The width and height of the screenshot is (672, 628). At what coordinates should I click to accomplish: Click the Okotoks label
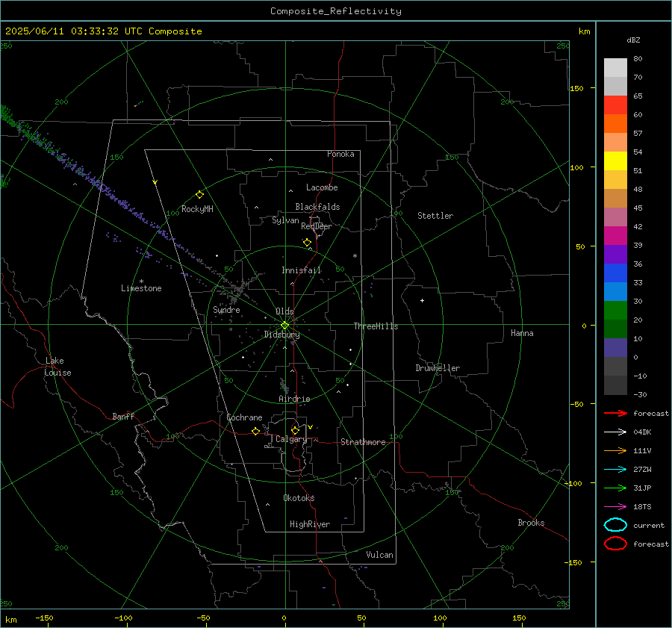299,498
